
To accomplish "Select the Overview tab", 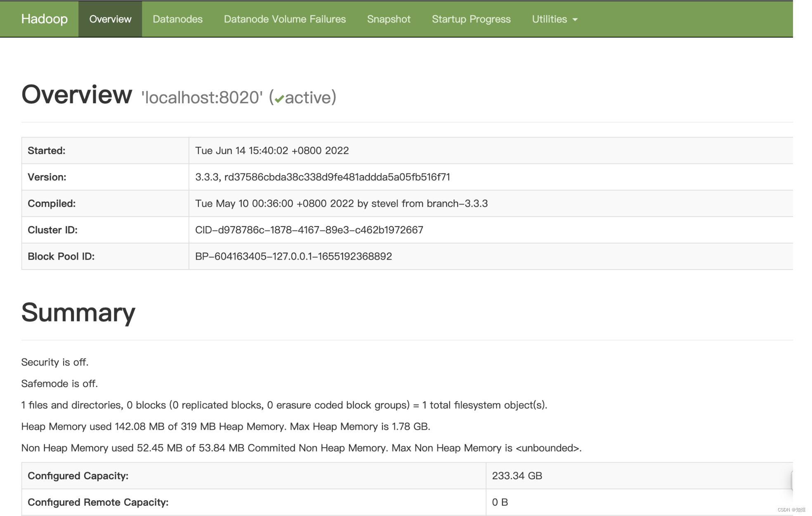I will pos(110,19).
